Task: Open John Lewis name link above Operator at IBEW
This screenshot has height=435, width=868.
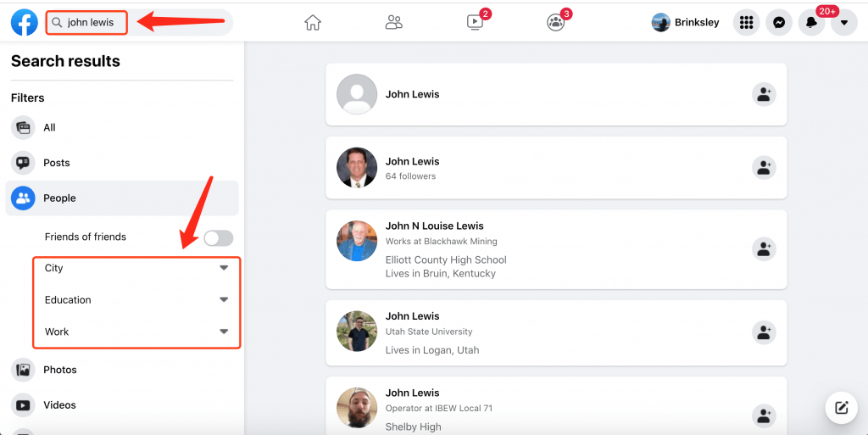Action: (x=413, y=393)
